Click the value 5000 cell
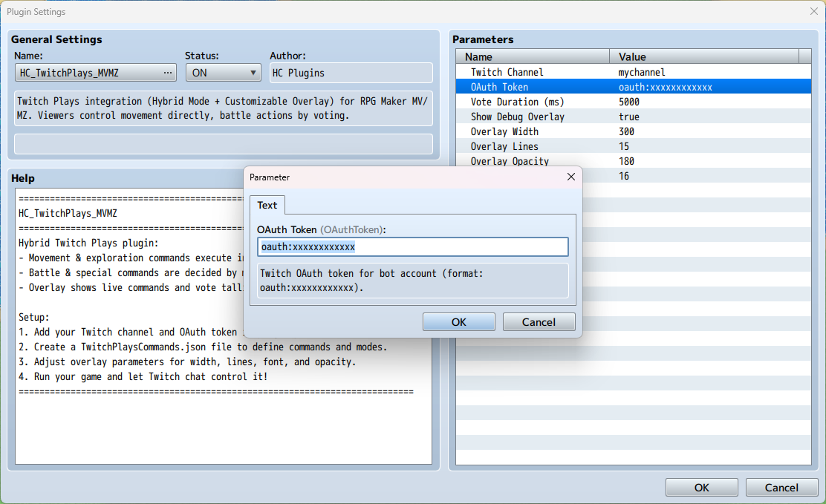826x504 pixels. [629, 102]
